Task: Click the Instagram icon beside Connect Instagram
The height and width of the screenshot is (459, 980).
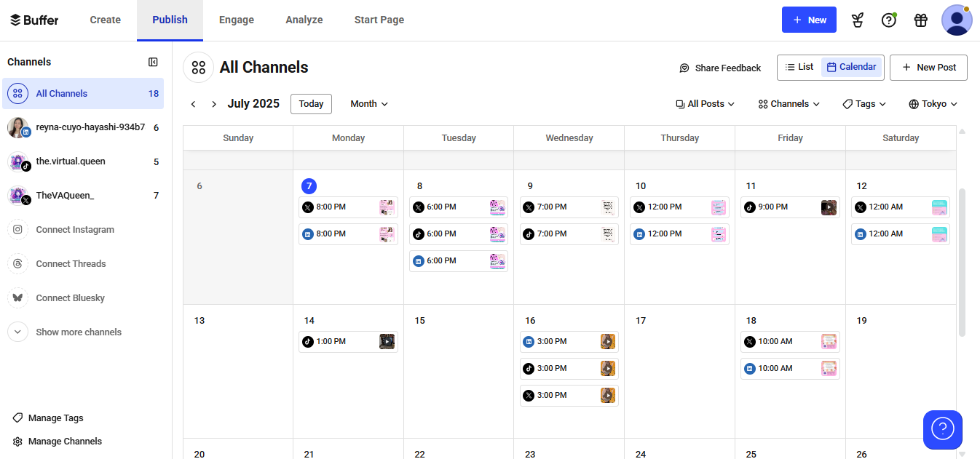Action: pos(18,230)
